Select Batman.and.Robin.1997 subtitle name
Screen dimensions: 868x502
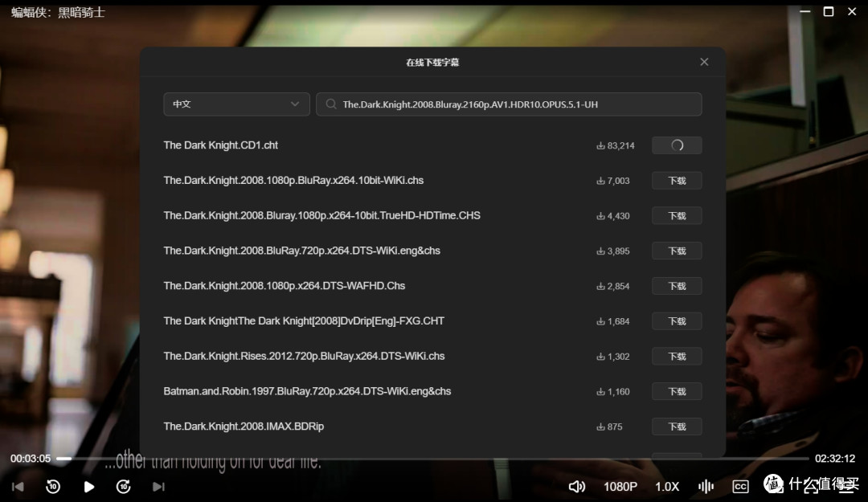click(x=307, y=391)
